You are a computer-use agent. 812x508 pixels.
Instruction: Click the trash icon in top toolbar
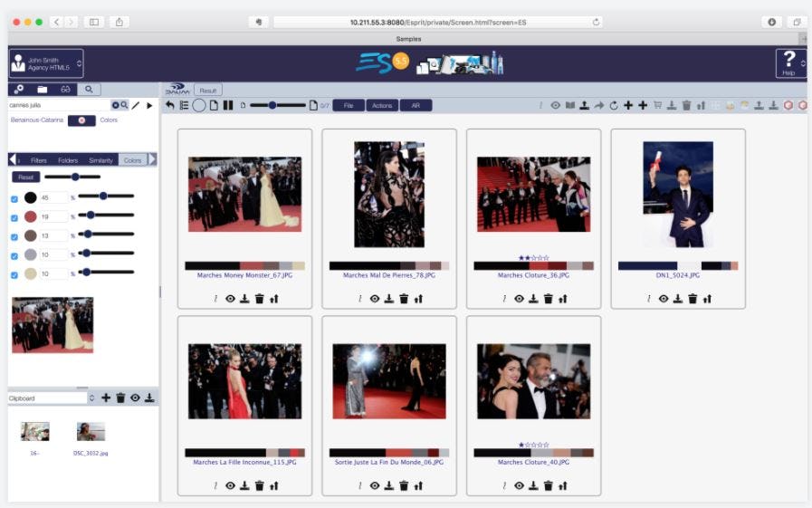coord(687,106)
